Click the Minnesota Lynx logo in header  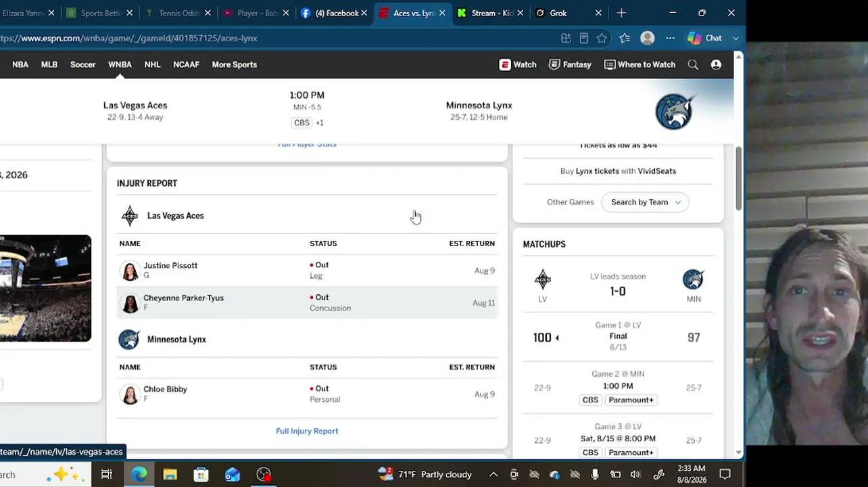pos(674,111)
